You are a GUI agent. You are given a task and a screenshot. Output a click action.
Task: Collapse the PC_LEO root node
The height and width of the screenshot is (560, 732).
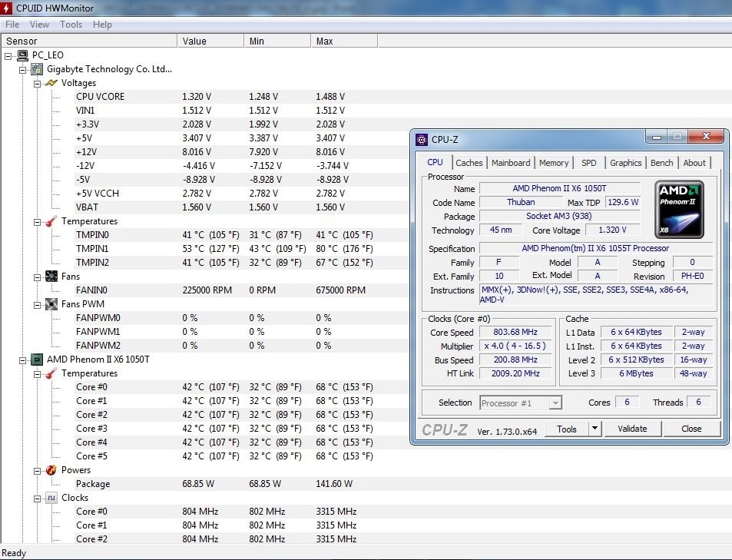pos(8,57)
